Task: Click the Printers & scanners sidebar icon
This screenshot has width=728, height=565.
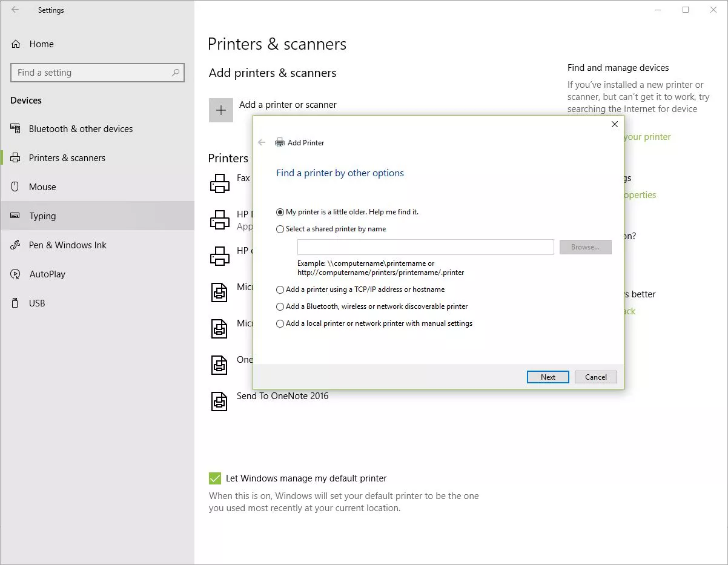Action: tap(16, 158)
